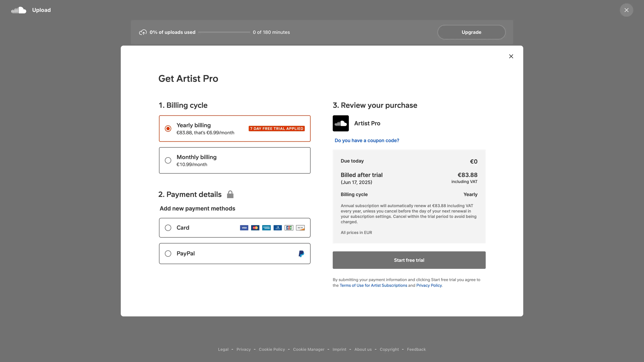Viewport: 644px width, 362px height.
Task: Open Cookie Manager in footer
Action: point(309,349)
